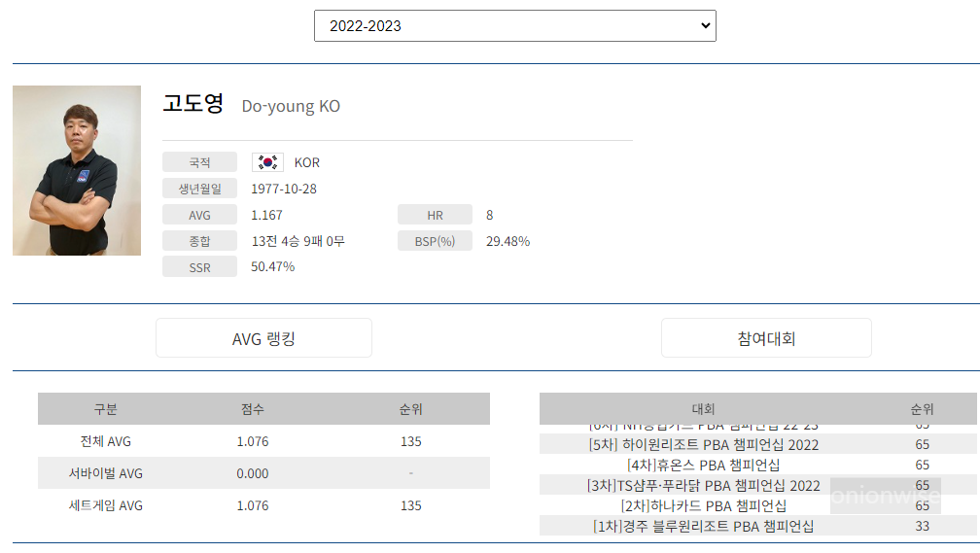Click the BSP value 29.48%

coord(507,241)
